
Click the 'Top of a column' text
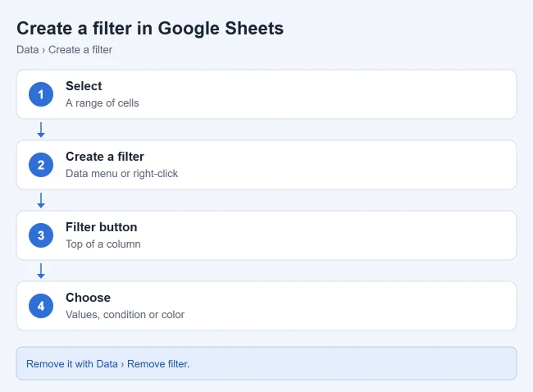(x=103, y=244)
